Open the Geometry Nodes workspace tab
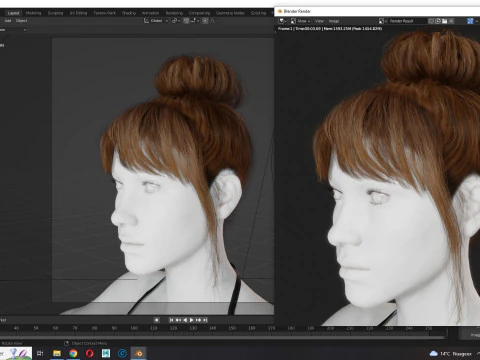Viewport: 480px width, 360px height. 230,13
